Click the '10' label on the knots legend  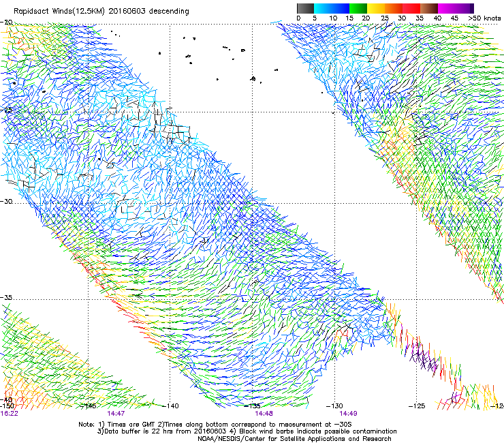tap(333, 18)
